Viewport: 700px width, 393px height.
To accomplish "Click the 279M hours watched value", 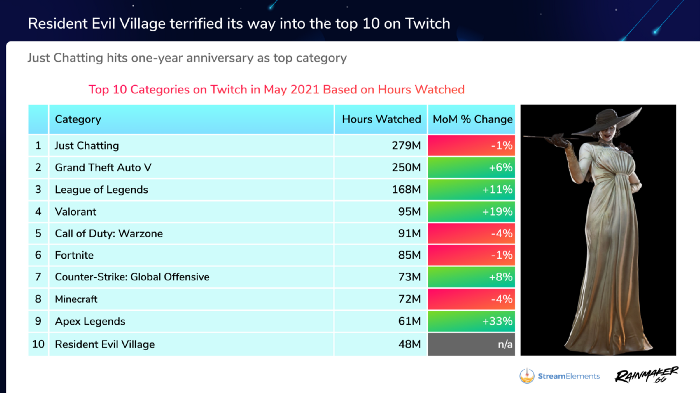I will click(x=406, y=146).
